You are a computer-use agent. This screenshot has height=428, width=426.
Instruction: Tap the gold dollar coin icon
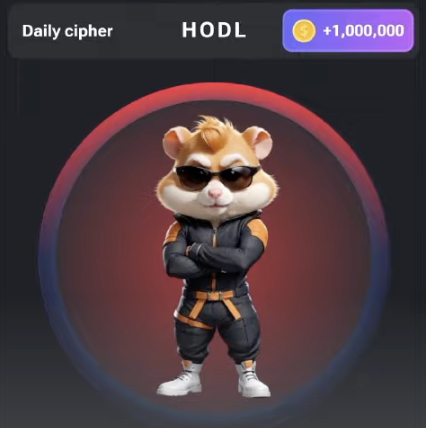[304, 31]
